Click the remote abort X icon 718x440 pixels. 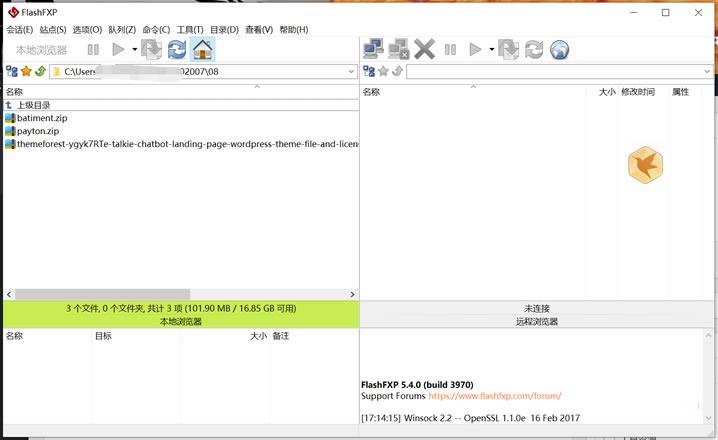point(424,49)
